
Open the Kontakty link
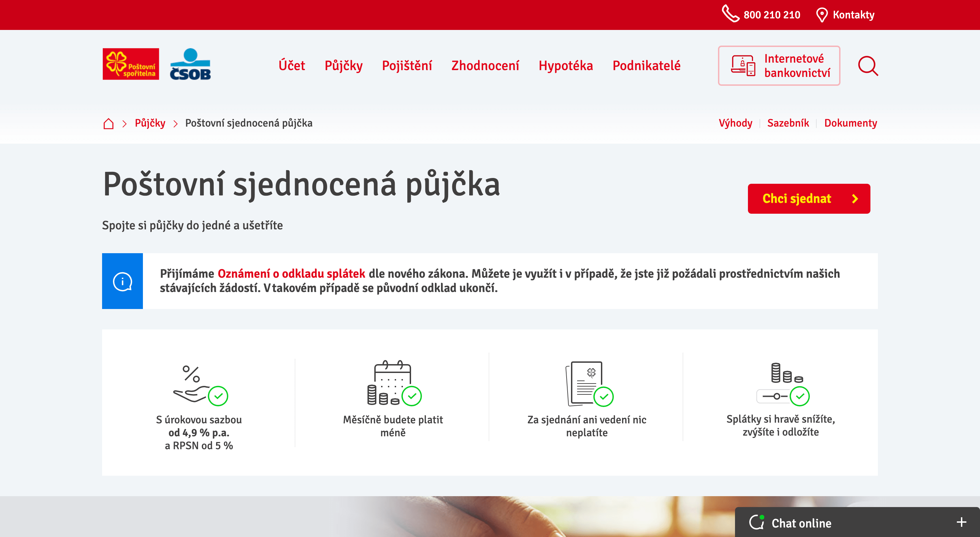coord(853,15)
